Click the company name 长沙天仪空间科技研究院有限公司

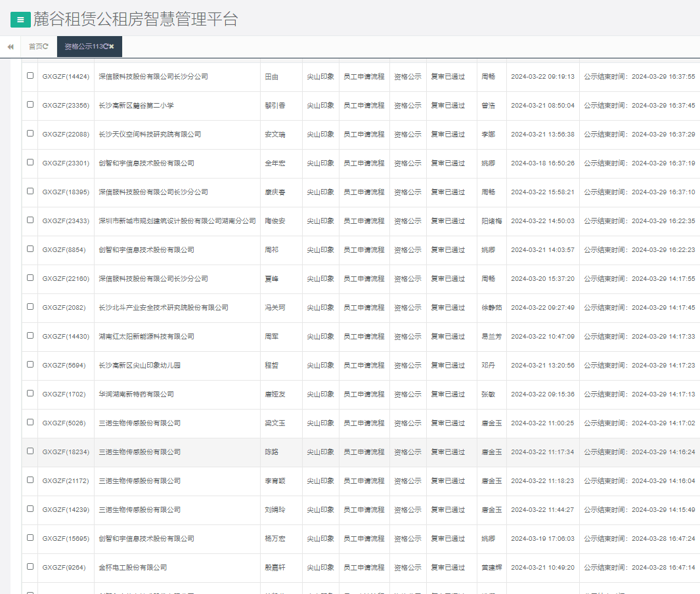pyautogui.click(x=150, y=135)
